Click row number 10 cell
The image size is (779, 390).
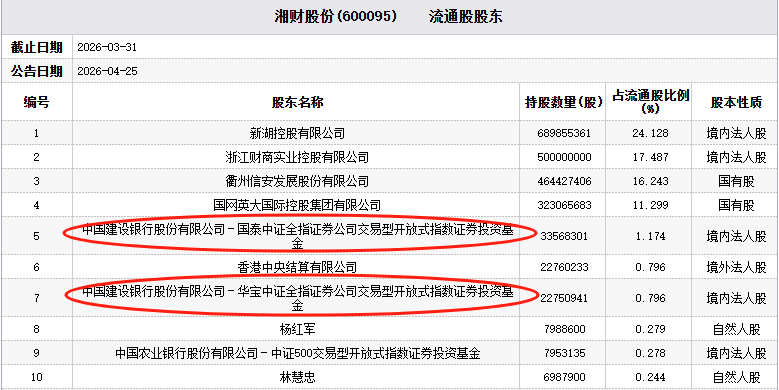click(x=37, y=378)
